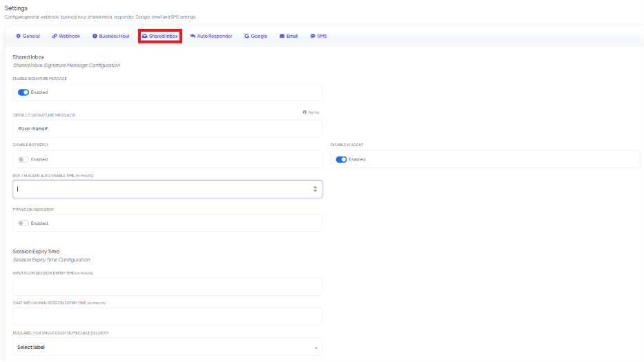Insert the Name variable into signature
644x362 pixels.
[311, 112]
